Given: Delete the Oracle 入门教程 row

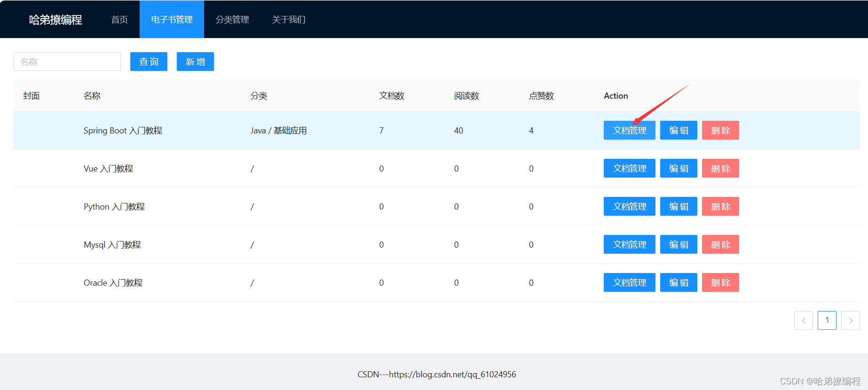Looking at the screenshot, I should [x=720, y=282].
